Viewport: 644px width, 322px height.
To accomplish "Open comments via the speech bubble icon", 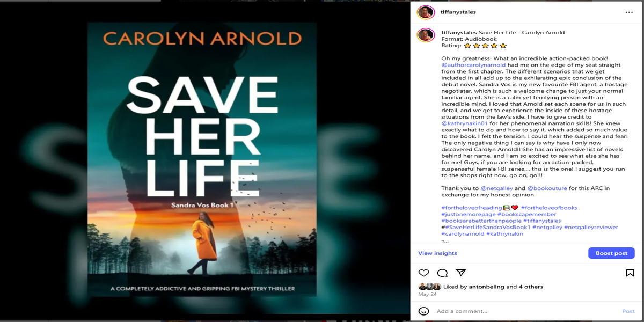I will (442, 273).
